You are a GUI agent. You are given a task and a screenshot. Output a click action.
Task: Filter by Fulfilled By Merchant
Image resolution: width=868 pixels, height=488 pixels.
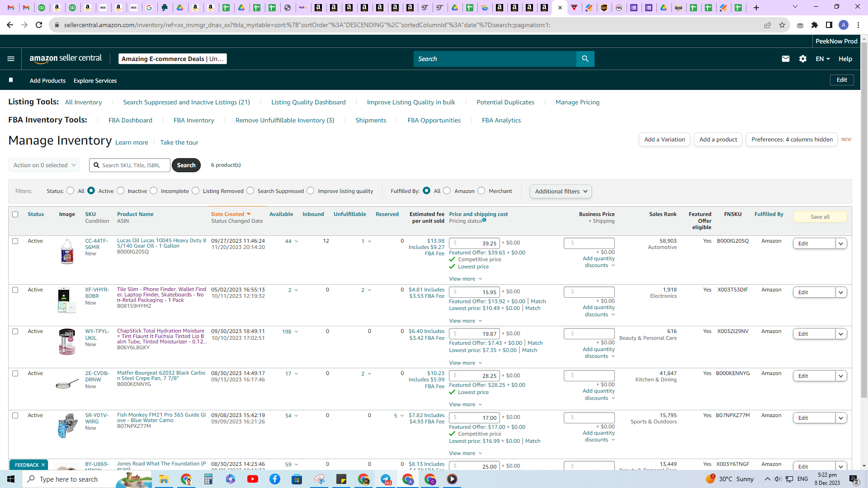481,191
